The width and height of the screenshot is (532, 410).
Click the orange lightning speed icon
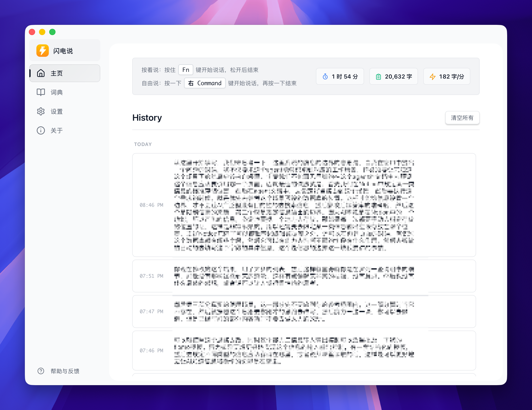(x=432, y=77)
